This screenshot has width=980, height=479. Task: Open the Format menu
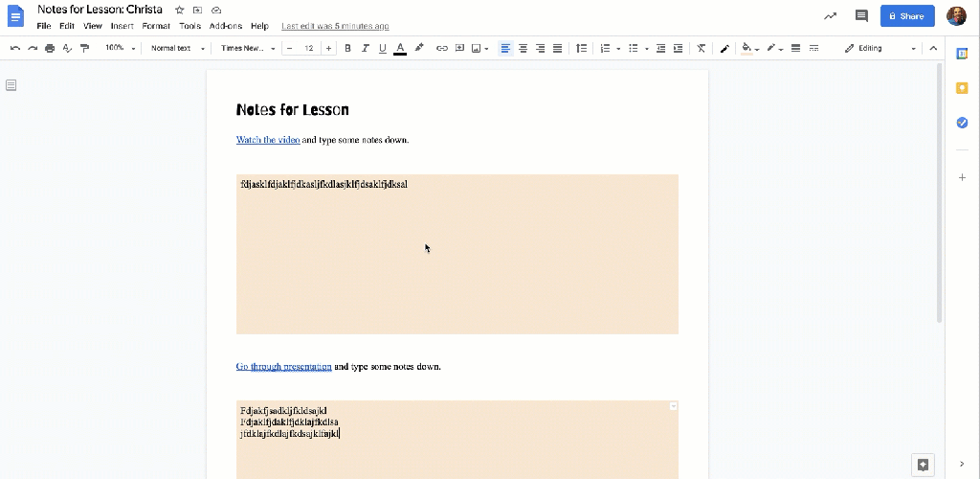click(x=156, y=26)
